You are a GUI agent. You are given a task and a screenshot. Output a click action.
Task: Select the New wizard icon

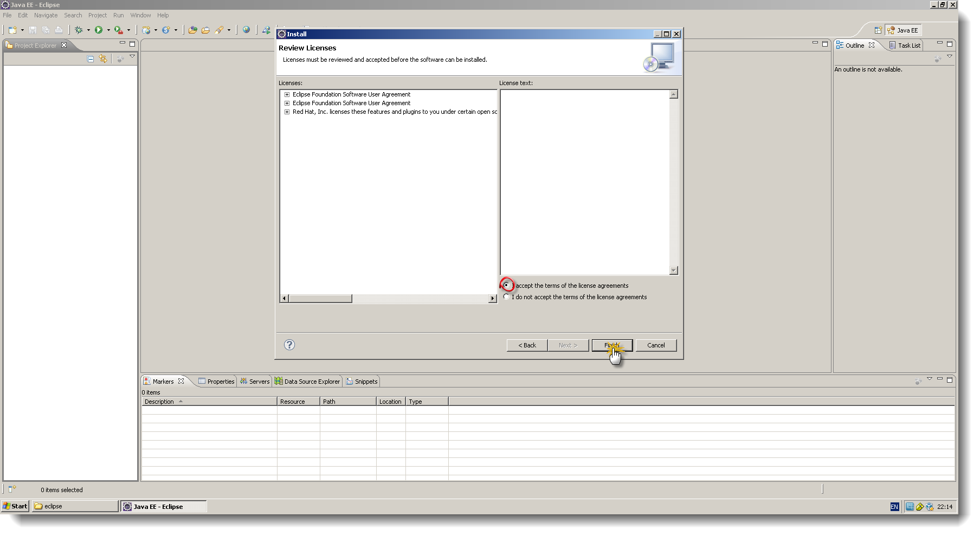click(12, 30)
